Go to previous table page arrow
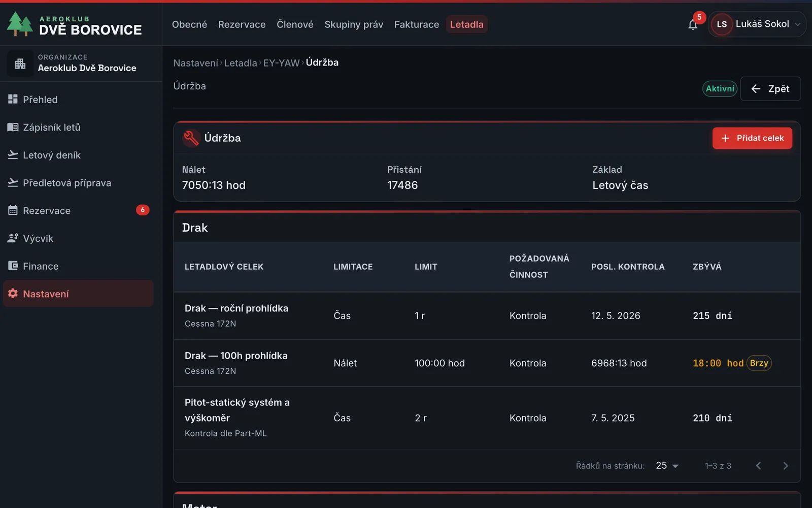Viewport: 812px width, 508px height. click(x=758, y=466)
